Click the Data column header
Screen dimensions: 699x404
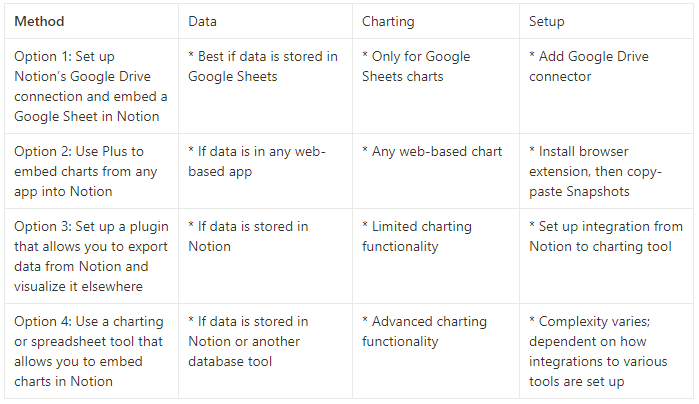tap(265, 21)
